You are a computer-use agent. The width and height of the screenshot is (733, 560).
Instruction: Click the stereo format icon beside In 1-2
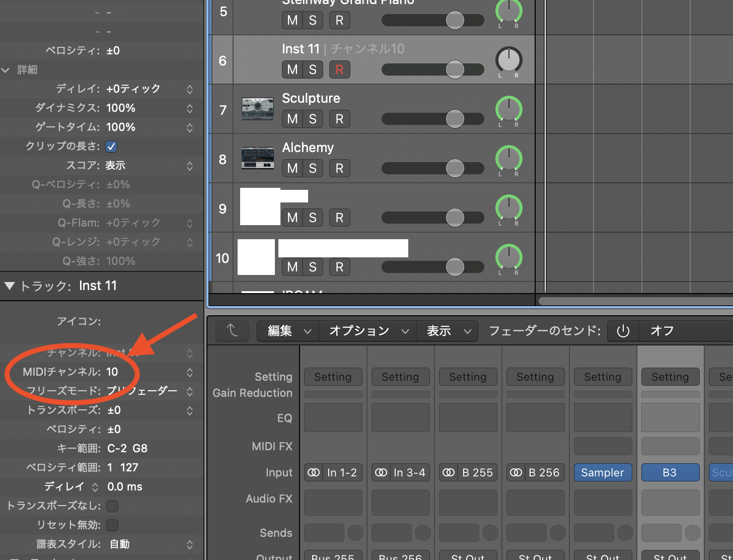tap(314, 472)
